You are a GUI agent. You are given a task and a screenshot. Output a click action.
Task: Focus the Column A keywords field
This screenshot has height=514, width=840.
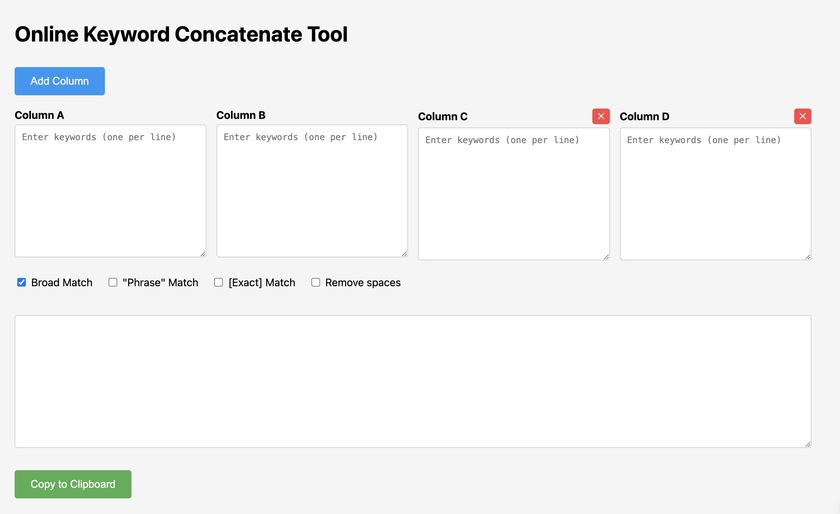tap(110, 190)
